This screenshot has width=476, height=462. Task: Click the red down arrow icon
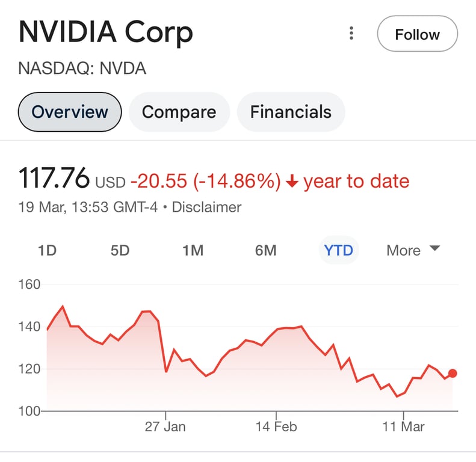(x=292, y=181)
